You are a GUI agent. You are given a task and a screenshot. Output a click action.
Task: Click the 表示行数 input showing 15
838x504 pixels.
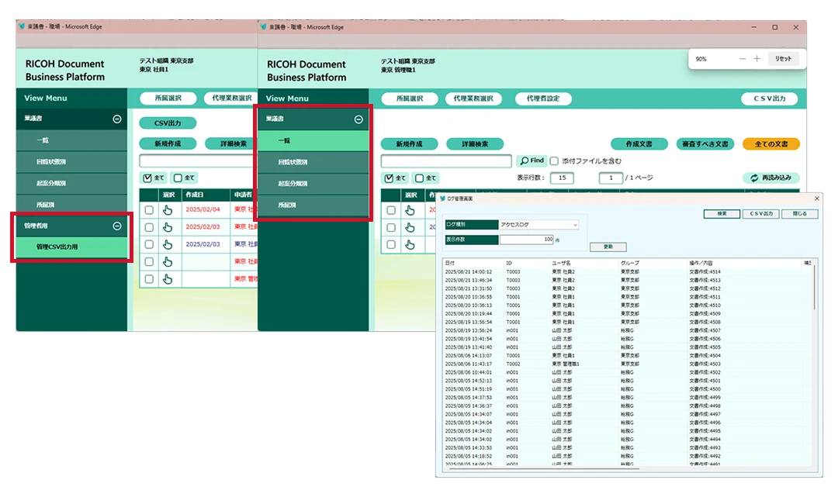click(x=561, y=177)
